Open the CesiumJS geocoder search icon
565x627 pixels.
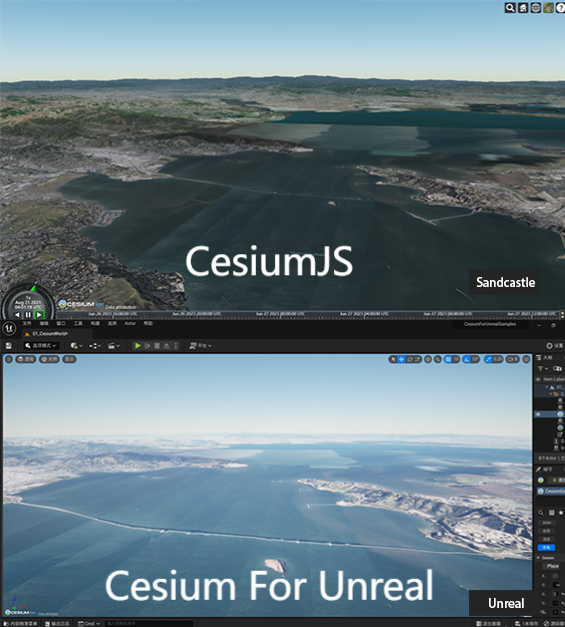510,8
